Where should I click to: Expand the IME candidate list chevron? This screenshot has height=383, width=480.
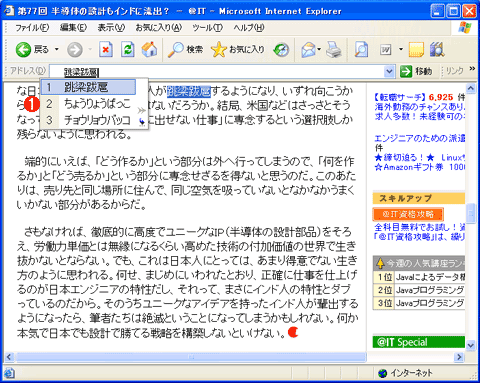click(x=142, y=110)
